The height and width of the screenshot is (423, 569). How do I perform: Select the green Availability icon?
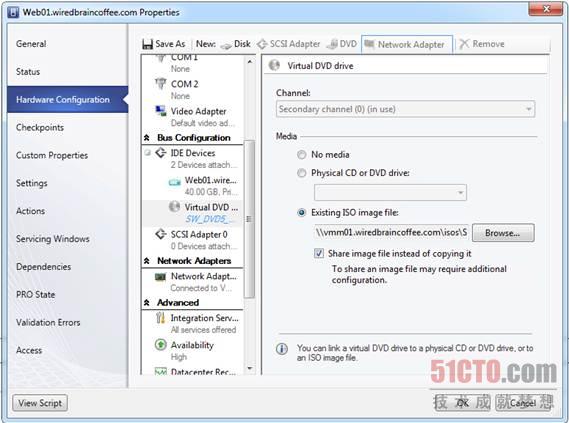pyautogui.click(x=160, y=344)
